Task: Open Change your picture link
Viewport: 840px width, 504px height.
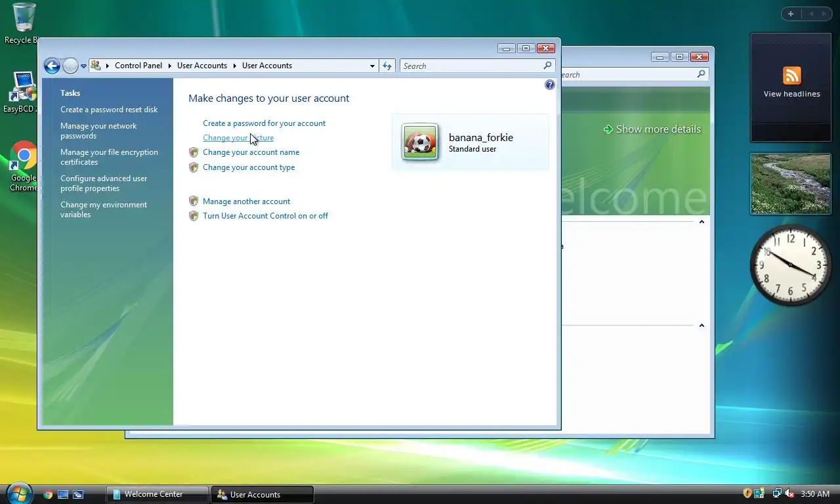Action: tap(238, 138)
